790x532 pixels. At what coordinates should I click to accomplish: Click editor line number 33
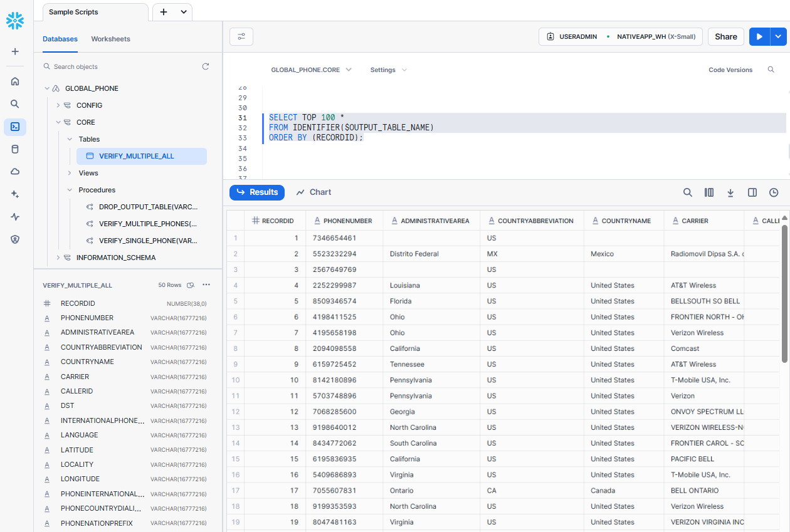point(243,138)
